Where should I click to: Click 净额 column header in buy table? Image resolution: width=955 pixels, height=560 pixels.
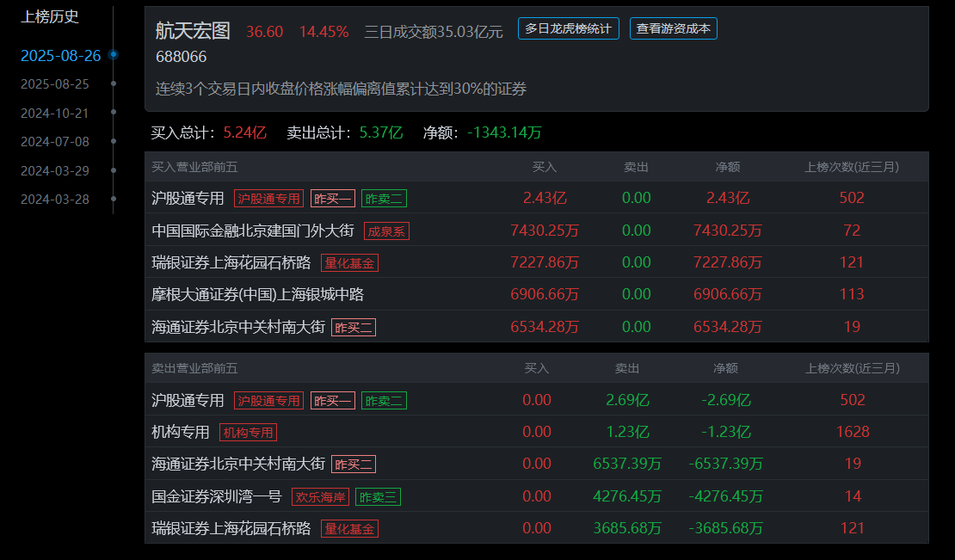pos(727,167)
